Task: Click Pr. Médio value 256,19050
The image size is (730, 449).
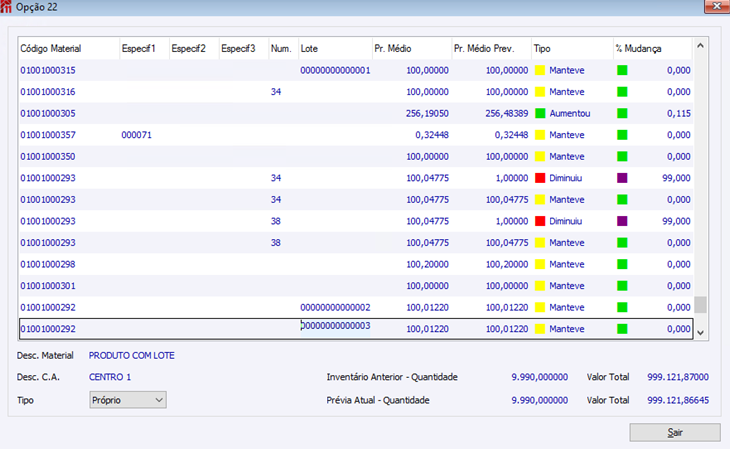Action: click(427, 113)
